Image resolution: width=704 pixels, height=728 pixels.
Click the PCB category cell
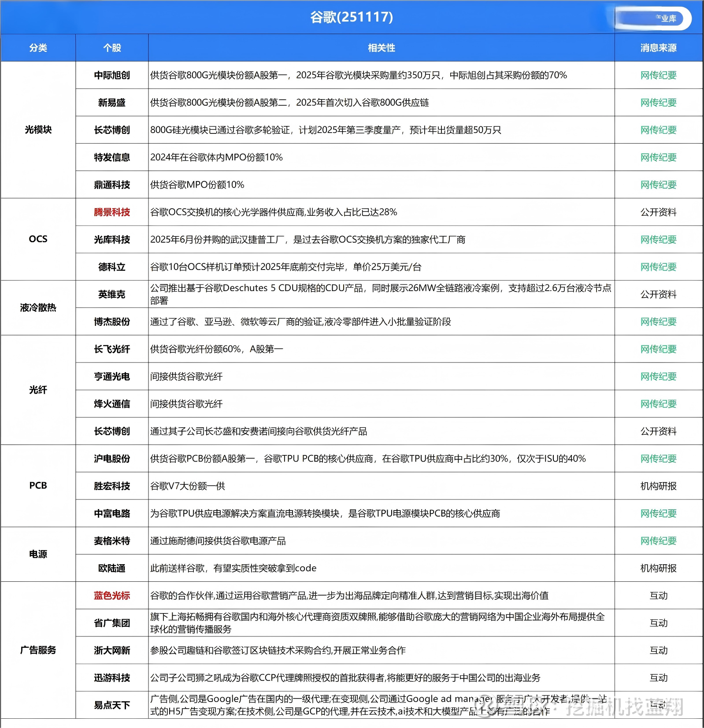click(x=38, y=486)
